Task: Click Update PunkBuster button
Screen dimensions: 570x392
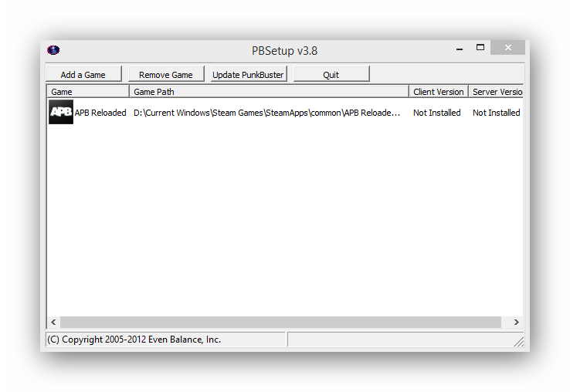Action: click(x=249, y=75)
